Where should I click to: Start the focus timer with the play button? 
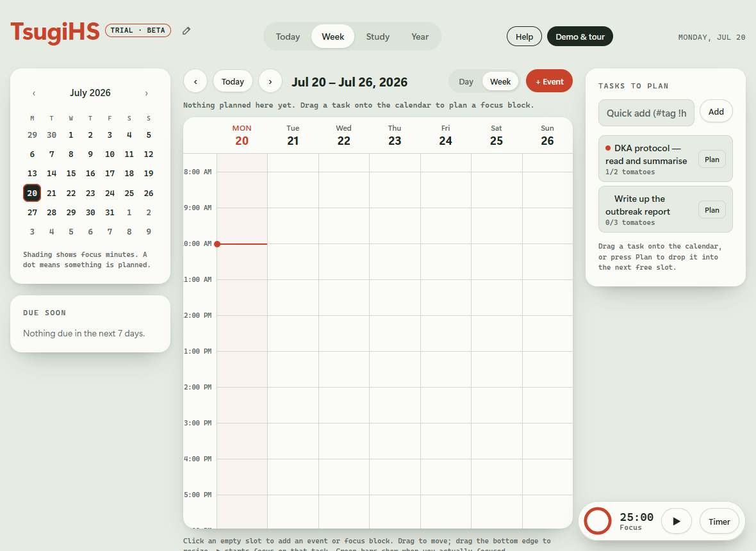pos(677,521)
